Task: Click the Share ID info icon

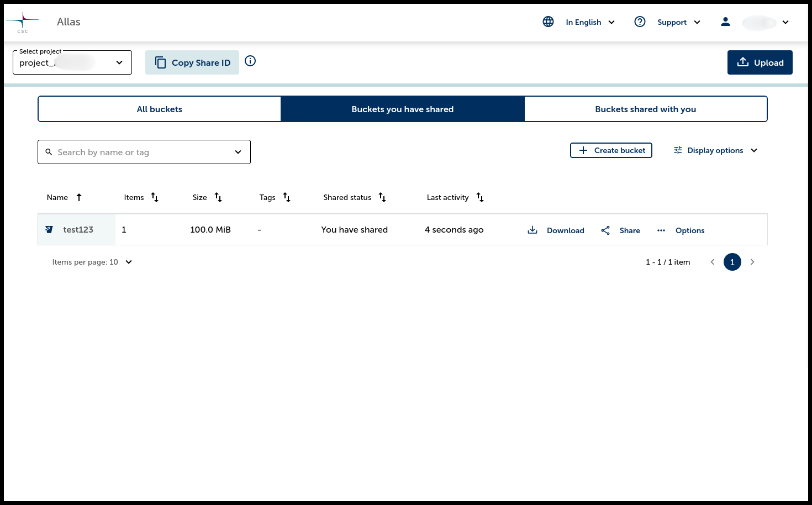Action: click(x=250, y=61)
